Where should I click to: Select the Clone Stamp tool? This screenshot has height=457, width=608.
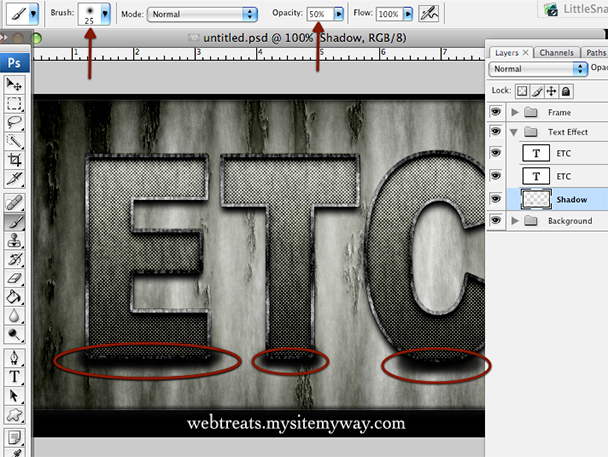click(14, 240)
